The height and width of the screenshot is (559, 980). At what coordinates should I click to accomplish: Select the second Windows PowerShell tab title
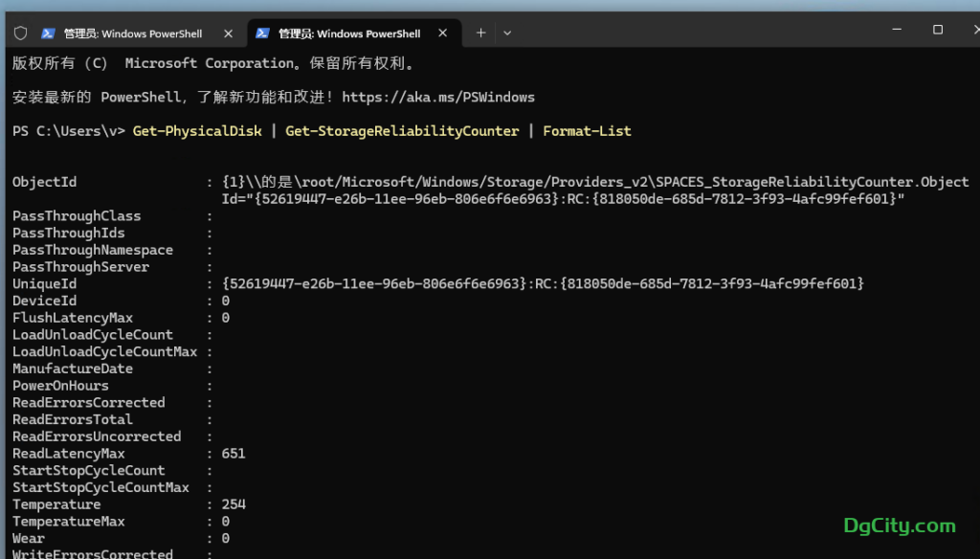coord(348,34)
